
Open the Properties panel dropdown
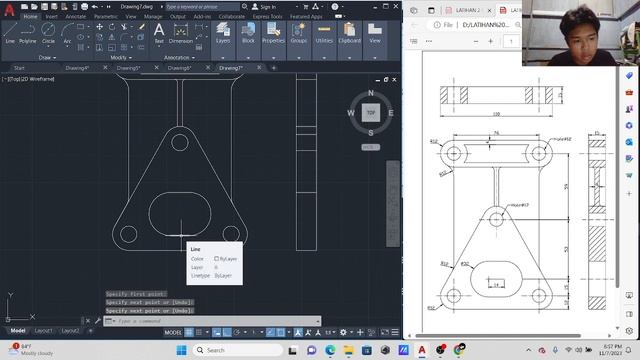pyautogui.click(x=273, y=58)
